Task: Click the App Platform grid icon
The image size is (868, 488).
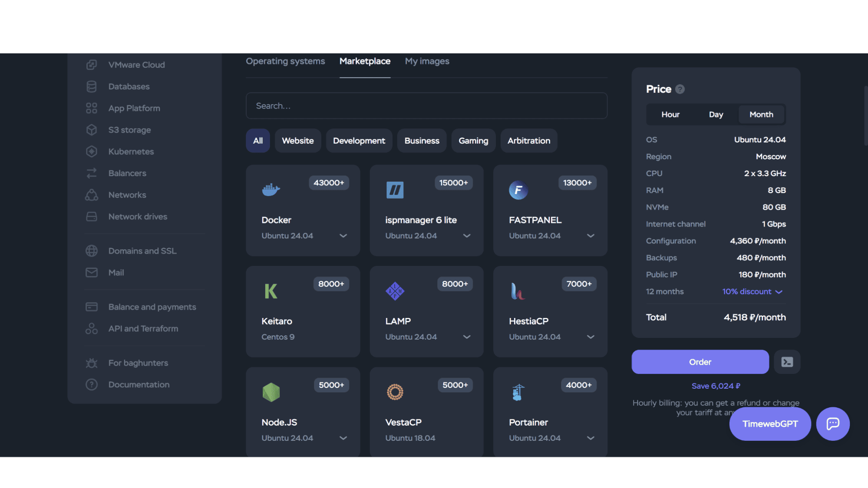Action: point(91,108)
